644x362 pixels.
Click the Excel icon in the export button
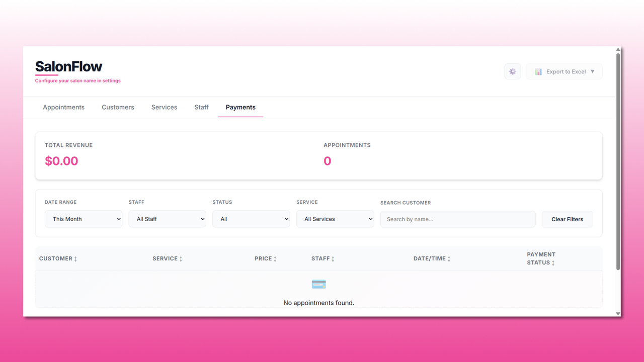point(539,71)
